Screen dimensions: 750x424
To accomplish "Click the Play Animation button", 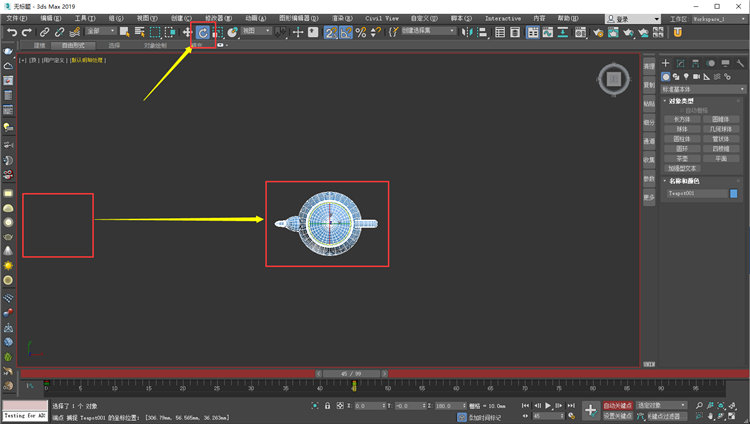I will click(x=548, y=405).
